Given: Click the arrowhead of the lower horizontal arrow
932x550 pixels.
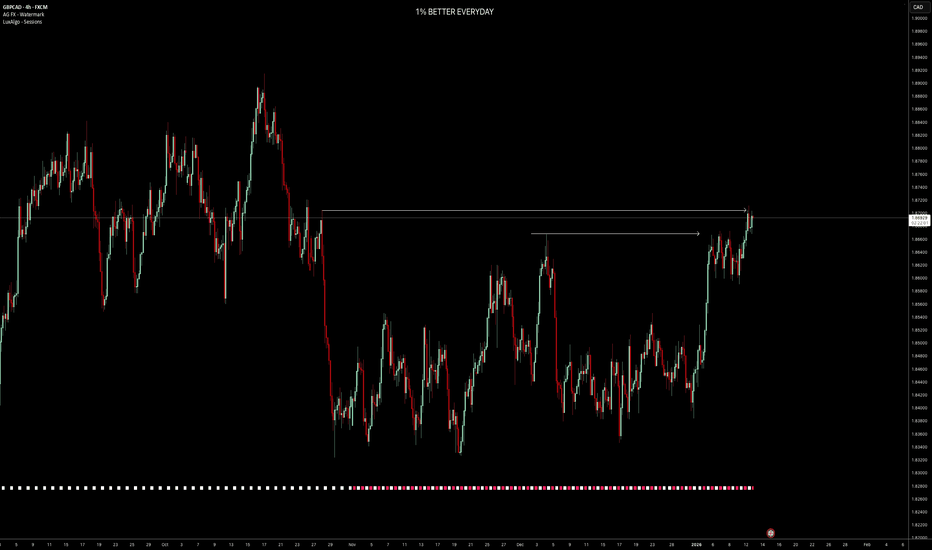Looking at the screenshot, I should click(x=698, y=234).
